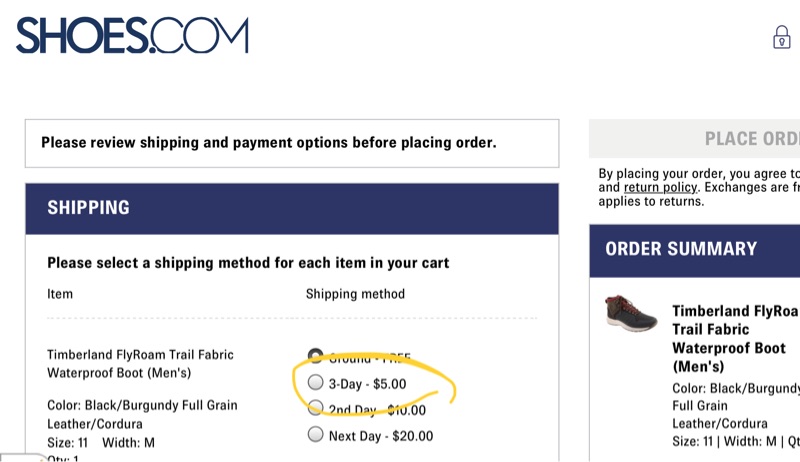Click the SHOES.COM logo
The width and height of the screenshot is (800, 462).
[131, 36]
